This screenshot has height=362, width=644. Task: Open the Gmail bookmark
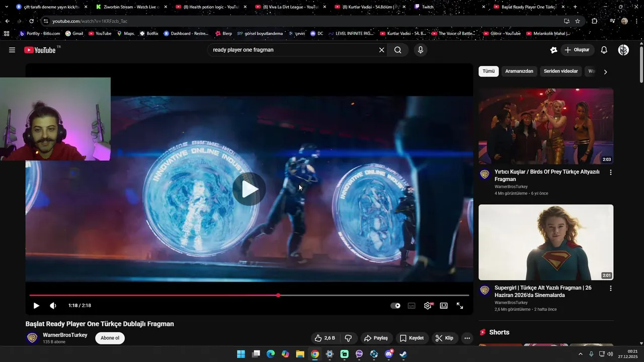point(74,34)
